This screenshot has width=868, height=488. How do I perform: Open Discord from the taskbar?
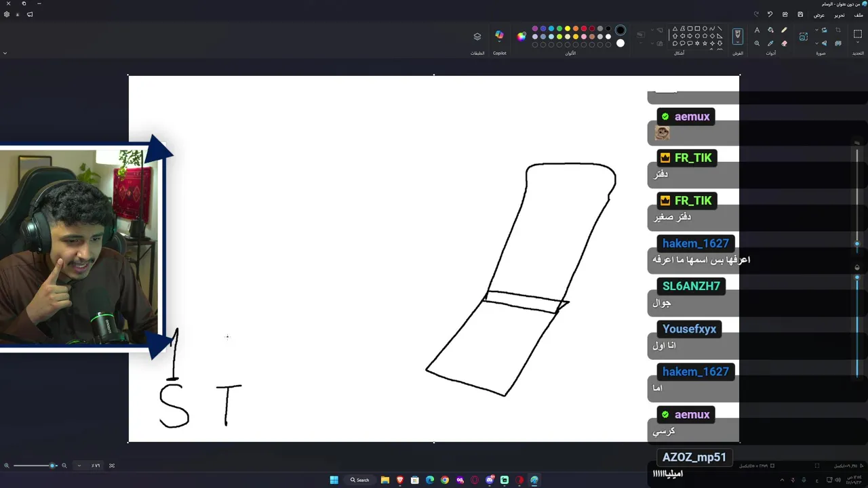click(490, 480)
